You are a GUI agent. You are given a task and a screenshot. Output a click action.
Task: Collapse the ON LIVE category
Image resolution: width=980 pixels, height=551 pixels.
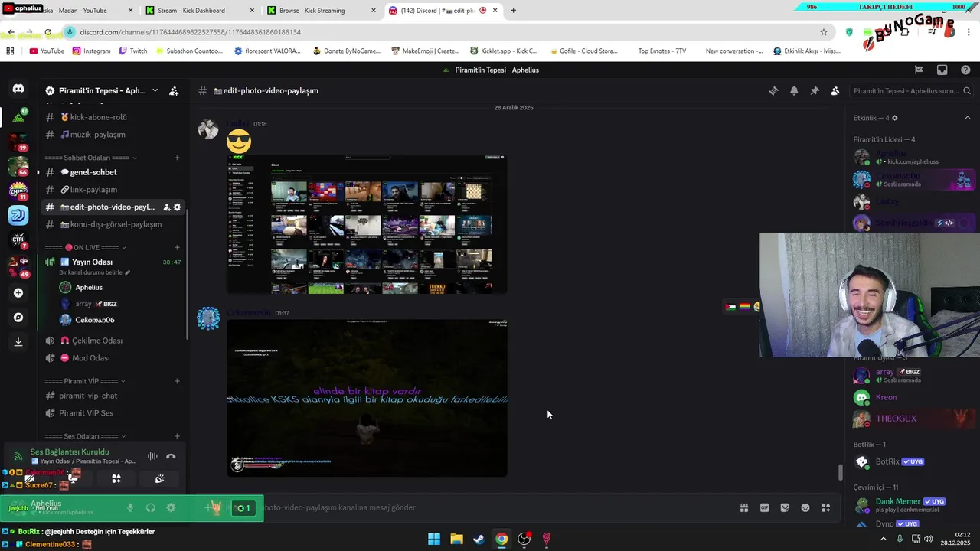tap(84, 247)
